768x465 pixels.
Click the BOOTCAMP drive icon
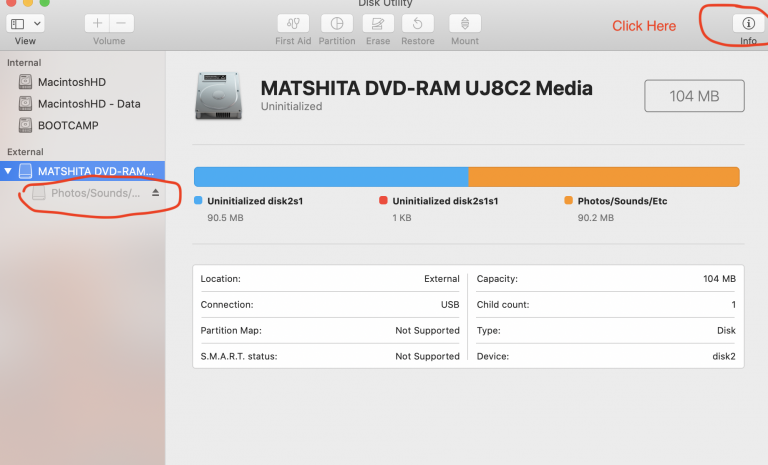click(x=25, y=125)
